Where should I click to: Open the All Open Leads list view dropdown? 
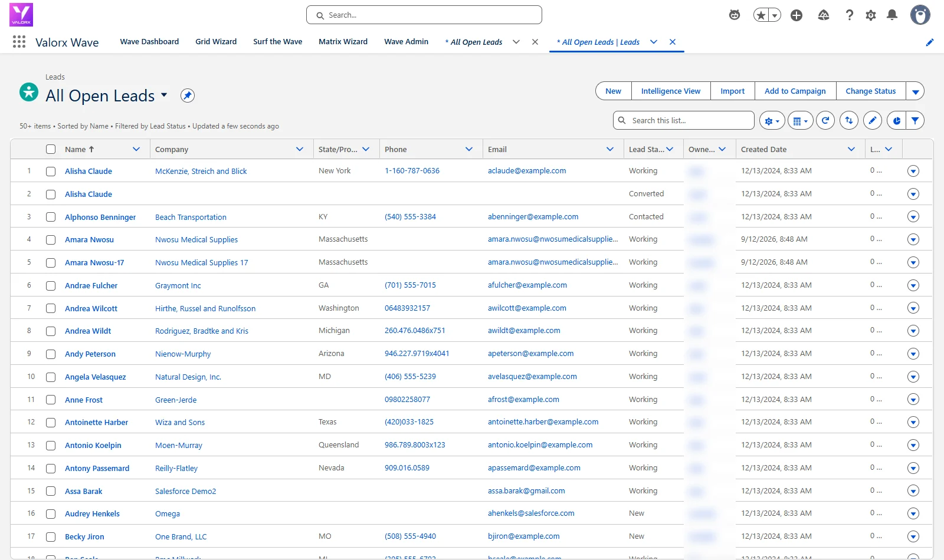click(164, 95)
